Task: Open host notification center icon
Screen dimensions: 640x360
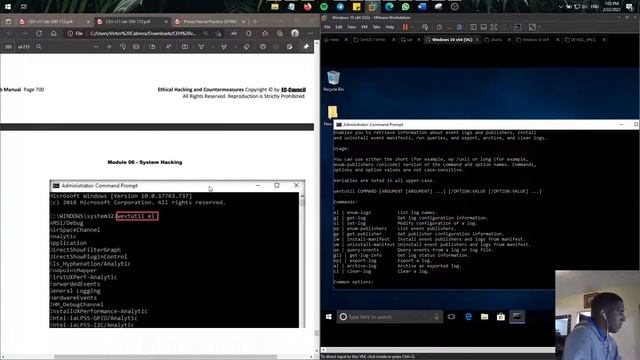Action: point(629,7)
